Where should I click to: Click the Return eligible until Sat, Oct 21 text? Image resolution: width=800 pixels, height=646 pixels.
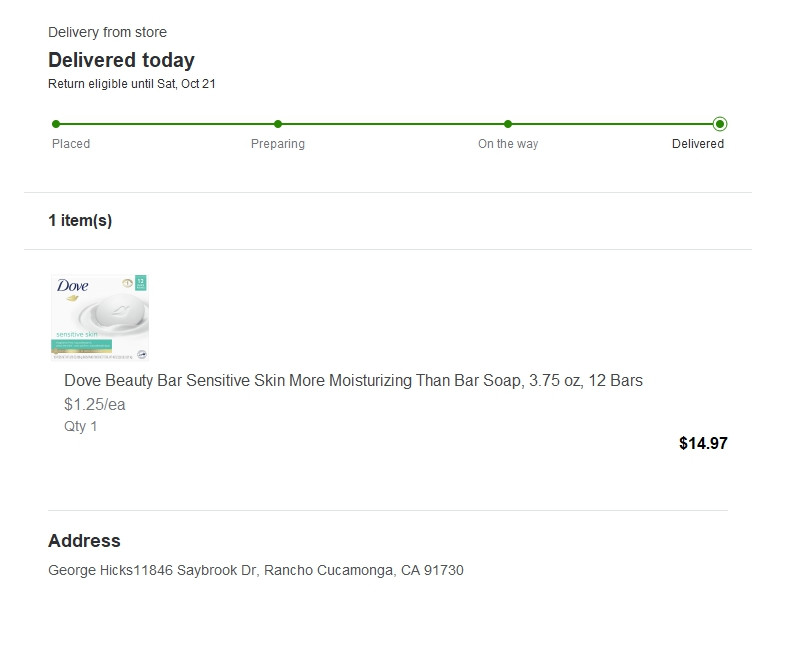(x=132, y=84)
